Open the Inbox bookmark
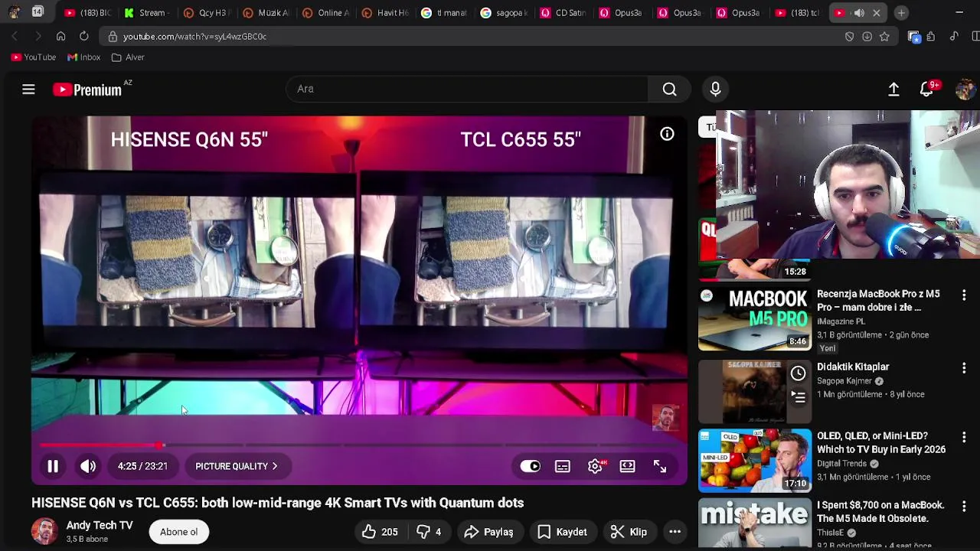 click(x=84, y=57)
